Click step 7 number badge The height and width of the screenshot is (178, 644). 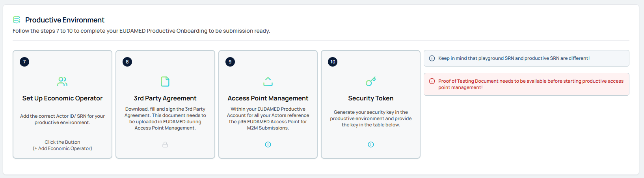click(x=24, y=62)
